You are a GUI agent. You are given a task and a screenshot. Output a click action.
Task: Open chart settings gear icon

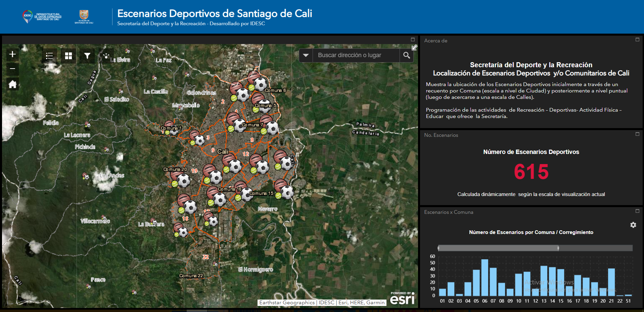click(x=633, y=225)
